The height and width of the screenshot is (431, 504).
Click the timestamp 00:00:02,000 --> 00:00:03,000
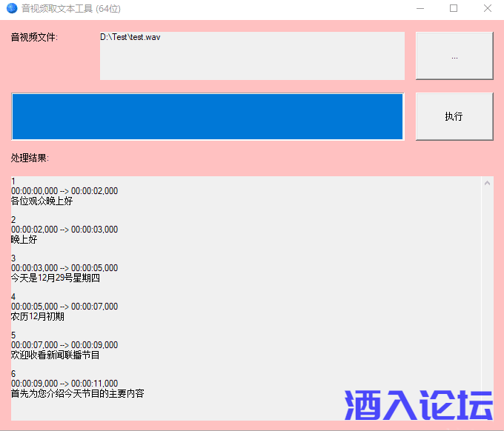point(64,230)
